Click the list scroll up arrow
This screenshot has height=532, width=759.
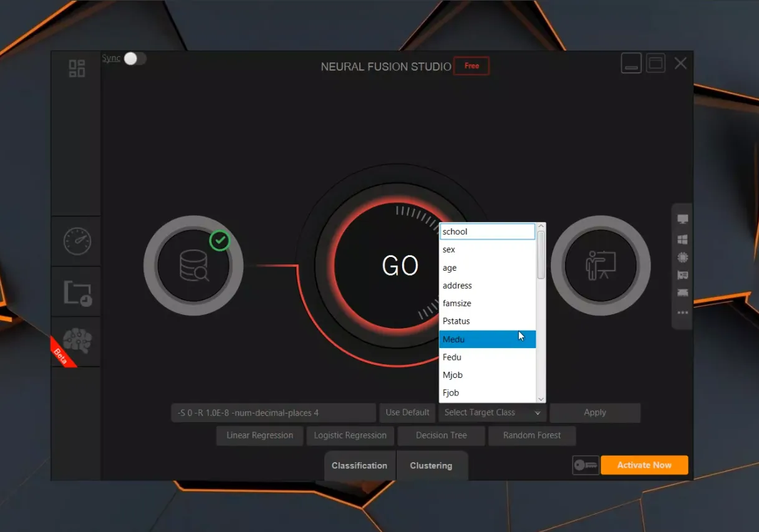pos(541,227)
